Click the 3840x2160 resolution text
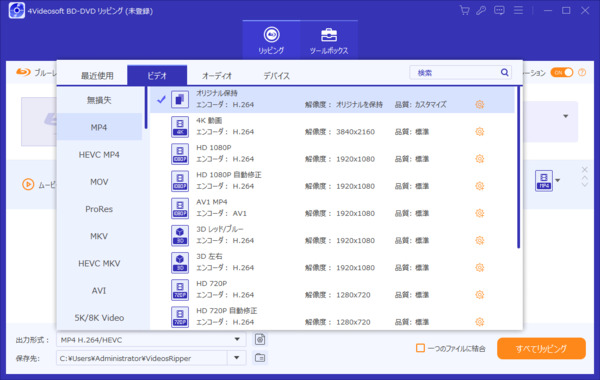The width and height of the screenshot is (600, 380). pos(355,132)
